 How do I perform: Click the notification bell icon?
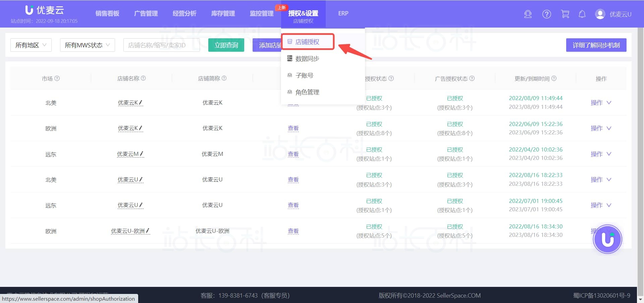[582, 14]
